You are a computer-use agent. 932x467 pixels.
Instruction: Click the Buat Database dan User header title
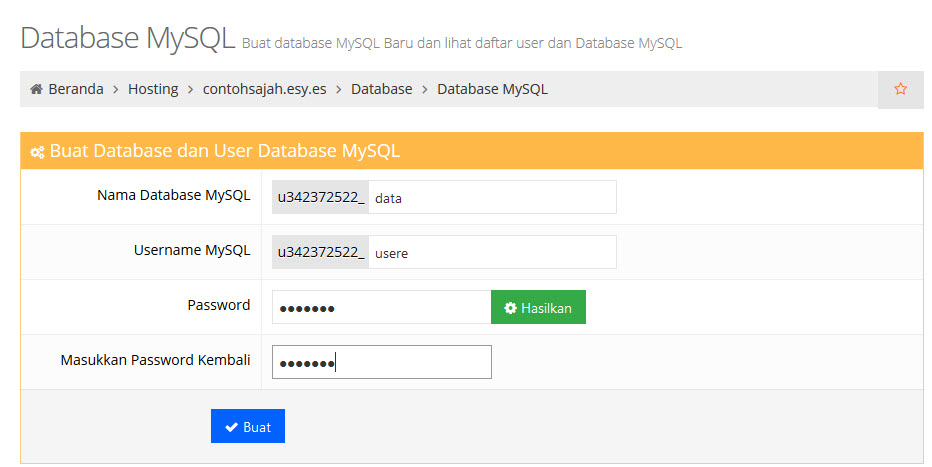224,152
